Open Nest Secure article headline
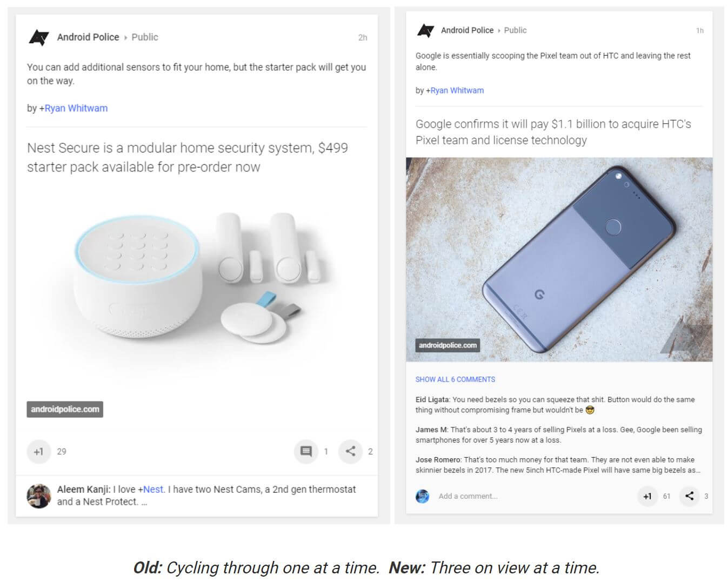The width and height of the screenshot is (728, 582). click(x=188, y=157)
